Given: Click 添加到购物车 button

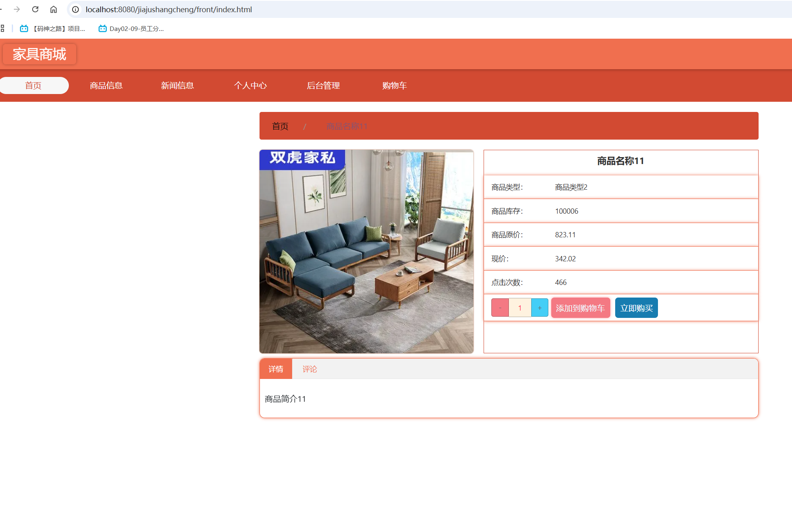Looking at the screenshot, I should (580, 308).
